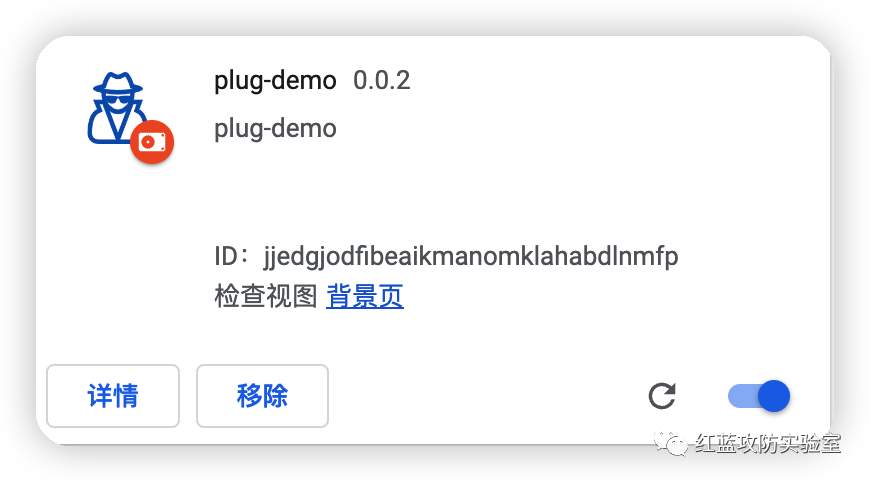Click the ID: label
Viewport: 870px width, 482px height.
(231, 256)
